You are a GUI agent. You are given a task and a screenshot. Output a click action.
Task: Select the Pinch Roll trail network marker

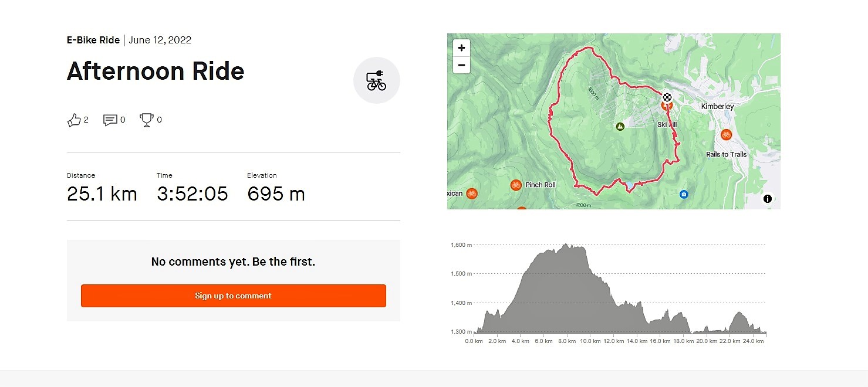pyautogui.click(x=516, y=184)
